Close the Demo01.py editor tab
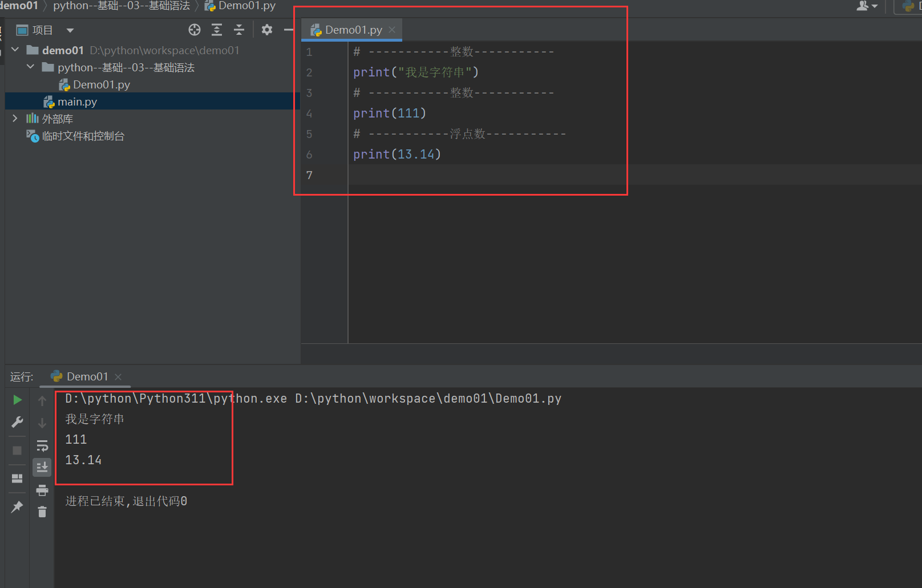This screenshot has height=588, width=922. click(392, 30)
